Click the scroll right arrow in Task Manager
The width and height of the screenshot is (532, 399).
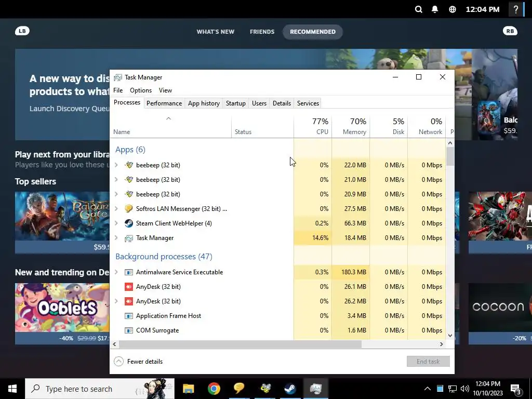[x=442, y=344]
